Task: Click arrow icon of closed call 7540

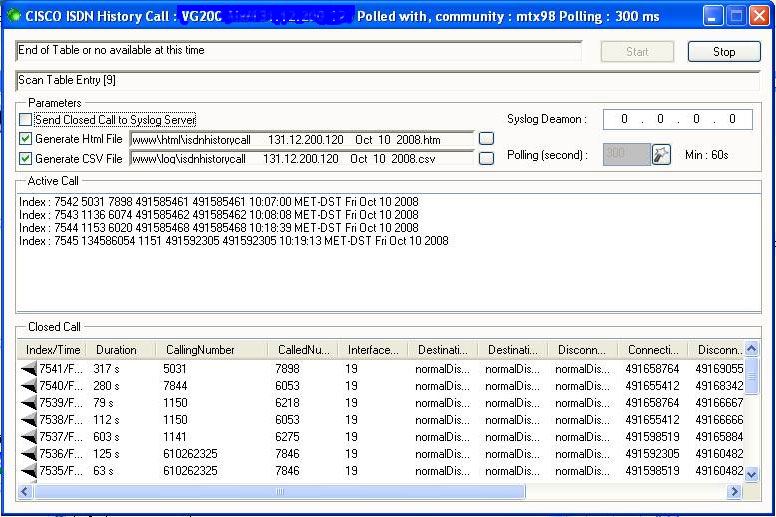Action: point(29,385)
